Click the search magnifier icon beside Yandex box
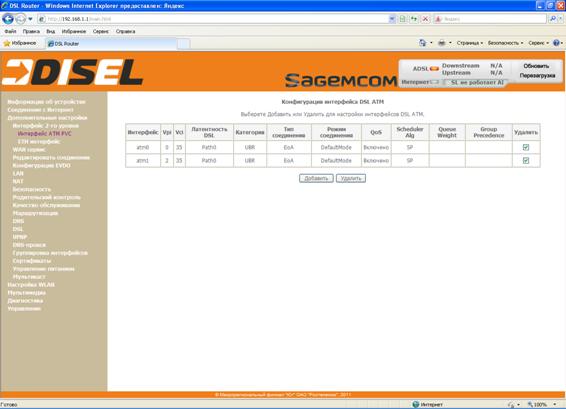566x409 pixels. [552, 19]
